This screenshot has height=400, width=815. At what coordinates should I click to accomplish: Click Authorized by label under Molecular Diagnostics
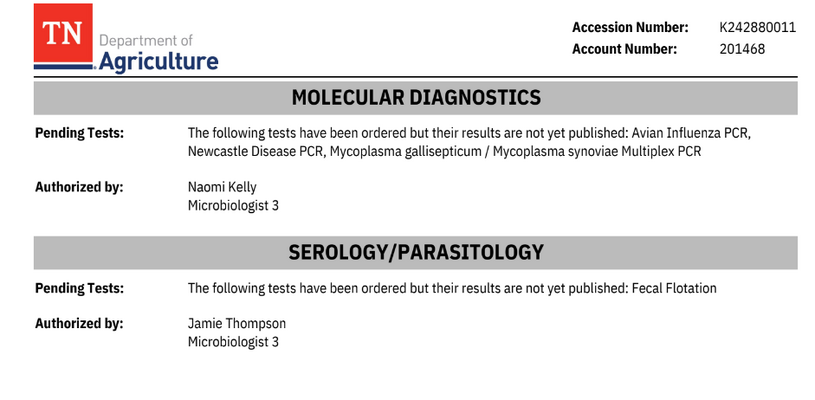click(x=79, y=187)
